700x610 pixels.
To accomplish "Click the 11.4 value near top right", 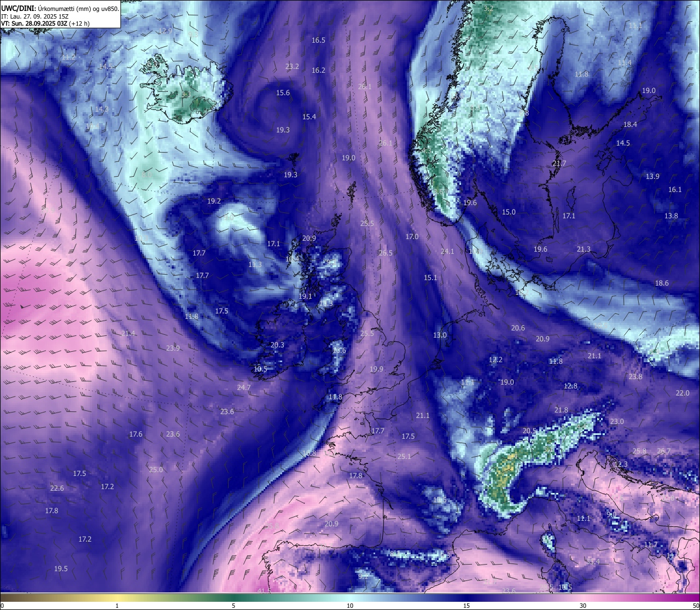I will (x=625, y=63).
